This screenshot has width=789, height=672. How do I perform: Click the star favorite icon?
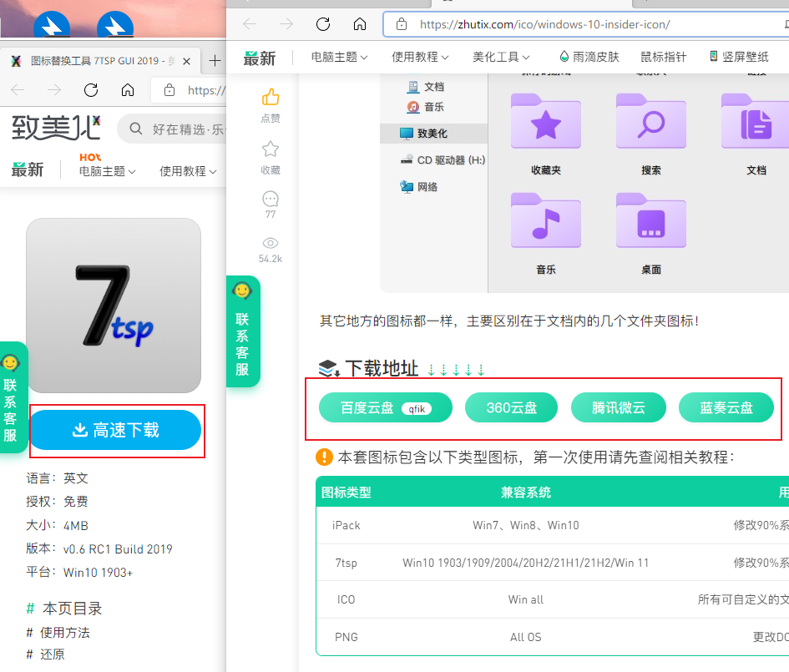tap(270, 149)
